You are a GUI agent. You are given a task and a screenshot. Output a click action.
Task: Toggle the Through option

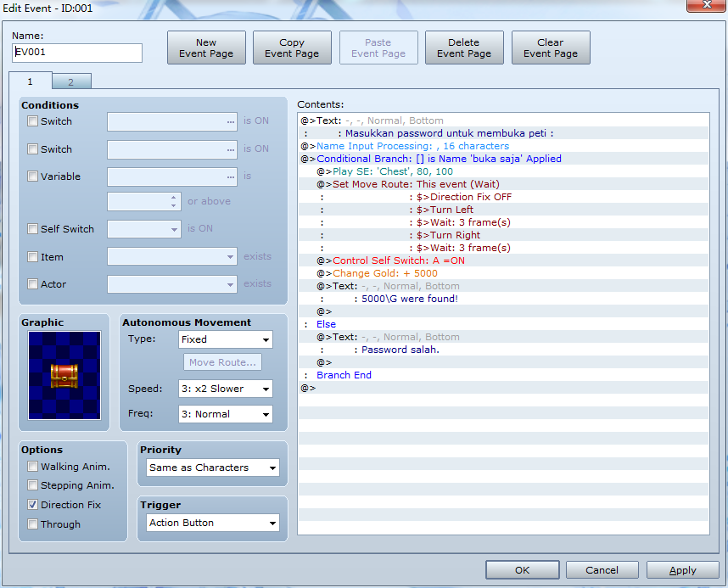click(32, 524)
